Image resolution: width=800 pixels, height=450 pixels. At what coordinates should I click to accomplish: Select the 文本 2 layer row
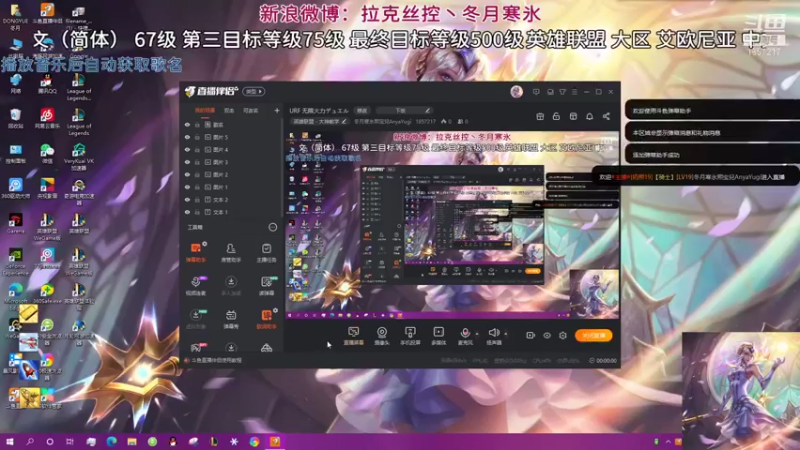(x=231, y=199)
